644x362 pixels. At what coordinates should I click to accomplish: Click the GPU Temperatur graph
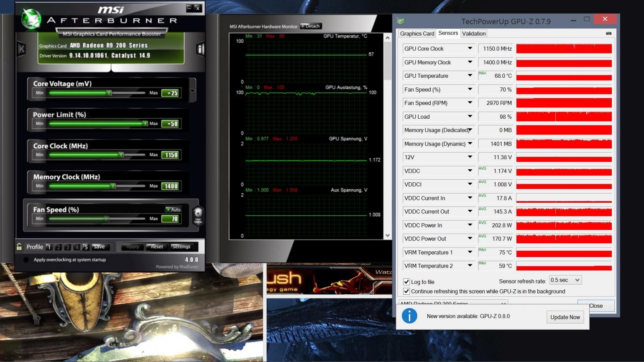point(305,59)
